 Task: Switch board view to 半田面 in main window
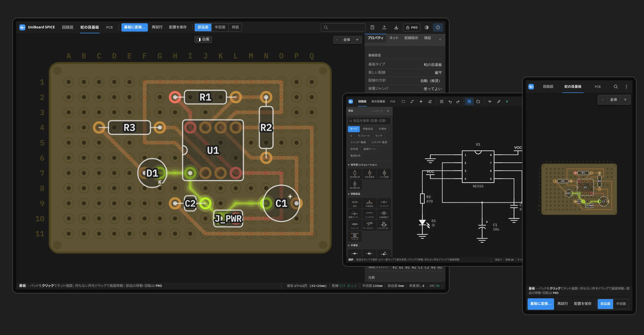coord(220,27)
